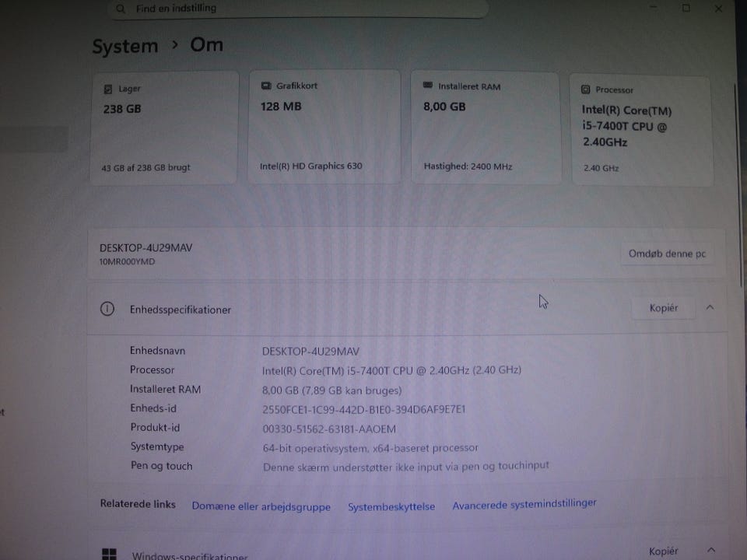This screenshot has height=560, width=747.
Task: Collapse the Windows-specifikationer section chevron
Action: [710, 550]
